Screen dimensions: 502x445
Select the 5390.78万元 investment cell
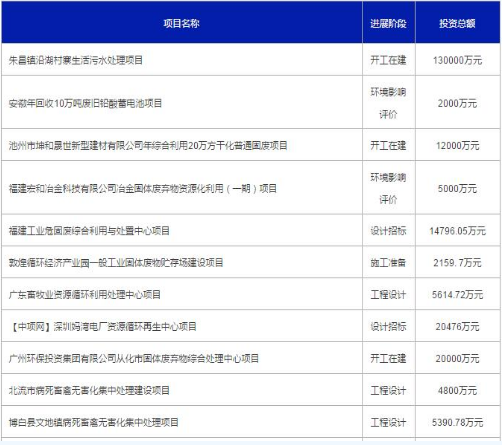457,422
